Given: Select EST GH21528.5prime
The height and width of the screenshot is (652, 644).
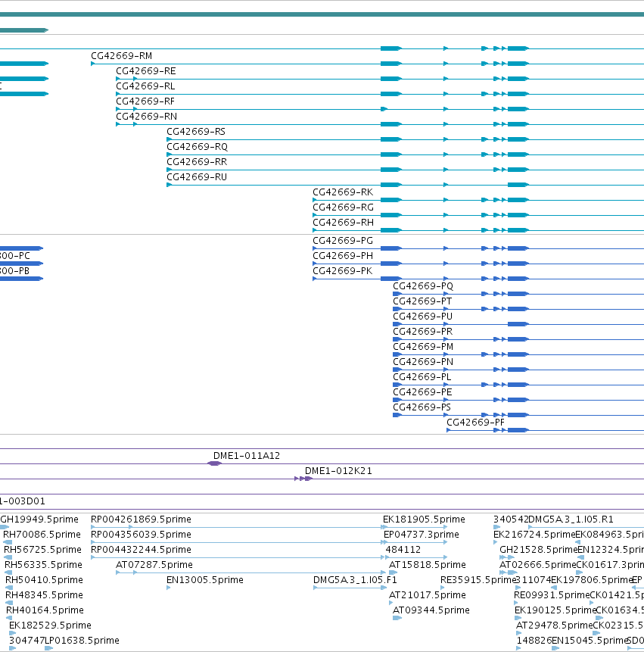Looking at the screenshot, I should (x=539, y=550).
